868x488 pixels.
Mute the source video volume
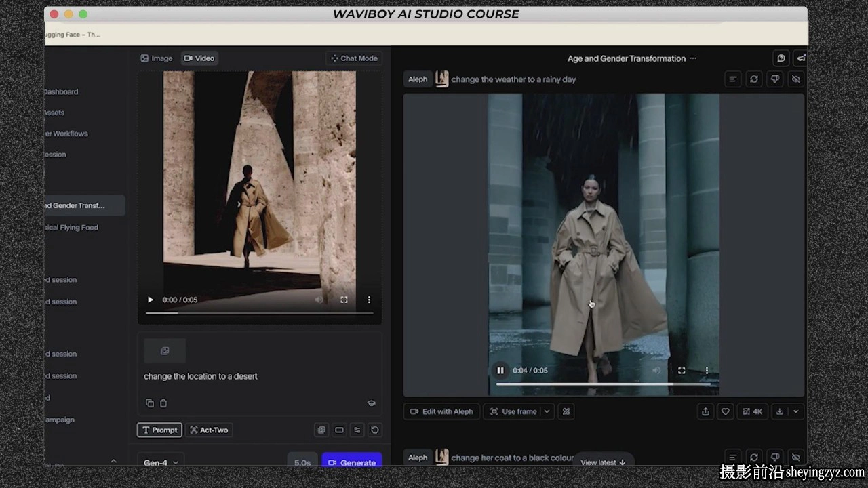click(x=319, y=300)
